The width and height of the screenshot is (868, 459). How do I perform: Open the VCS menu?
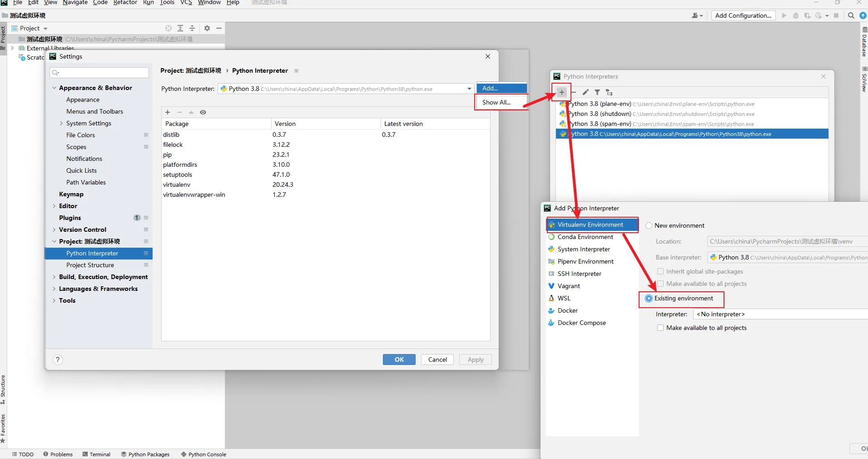click(x=186, y=2)
